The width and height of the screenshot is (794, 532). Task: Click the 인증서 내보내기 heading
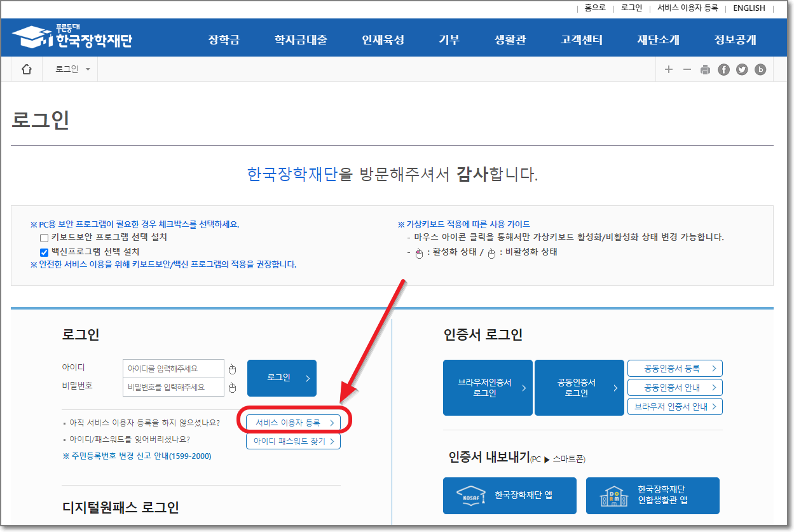point(488,457)
